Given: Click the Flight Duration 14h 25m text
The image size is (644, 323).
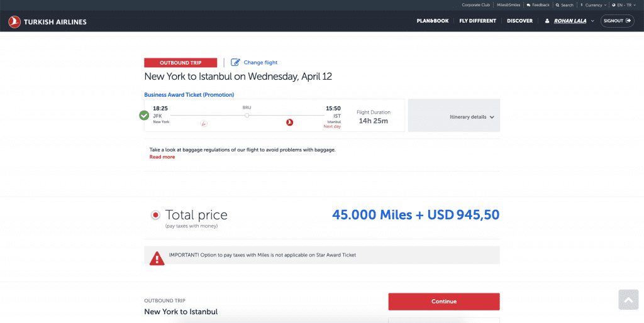Looking at the screenshot, I should coord(374,117).
